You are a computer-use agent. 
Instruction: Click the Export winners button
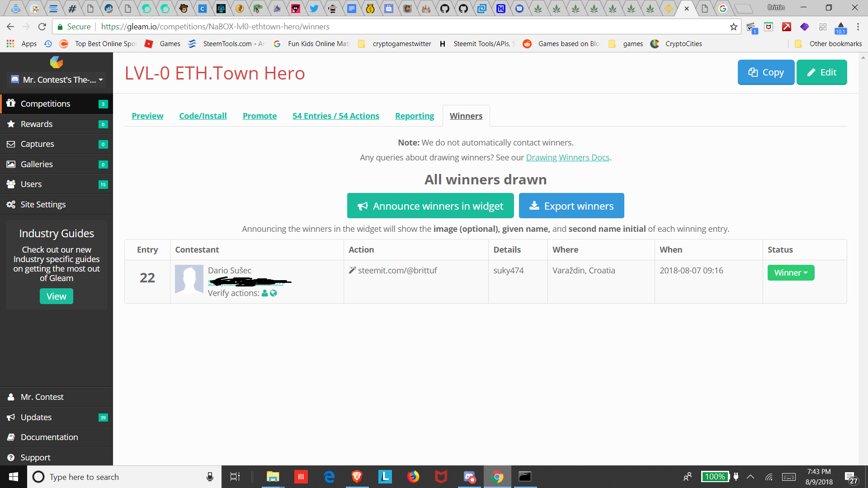coord(571,206)
